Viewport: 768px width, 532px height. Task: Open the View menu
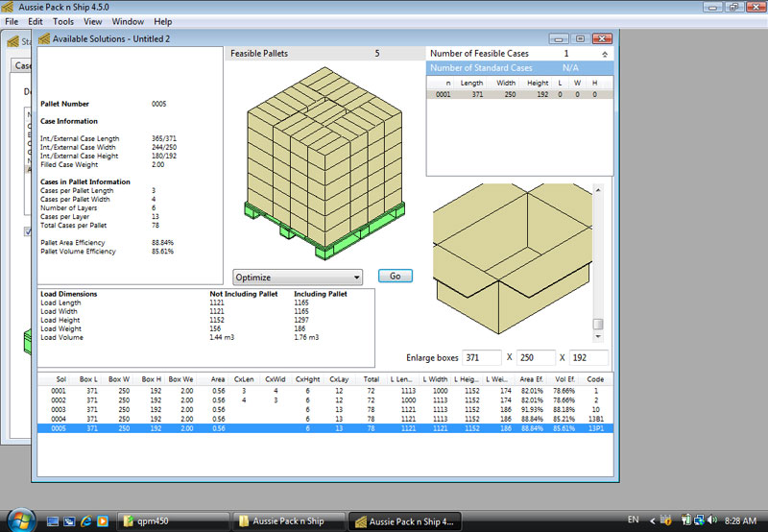[x=92, y=21]
